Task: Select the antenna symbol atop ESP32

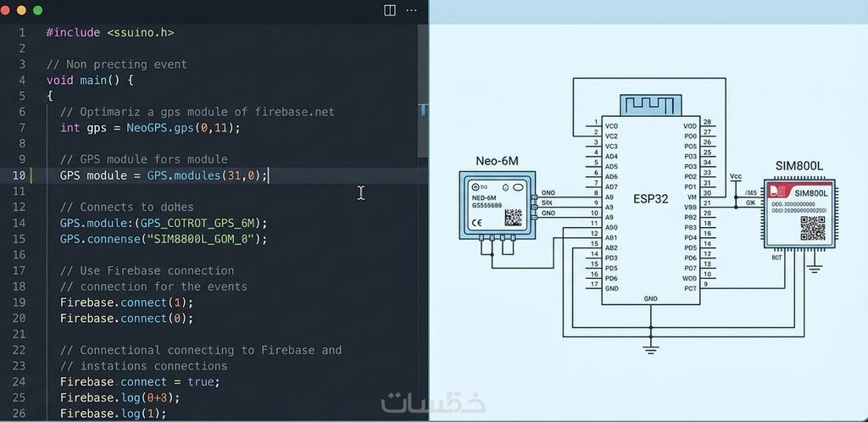Action: point(650,105)
